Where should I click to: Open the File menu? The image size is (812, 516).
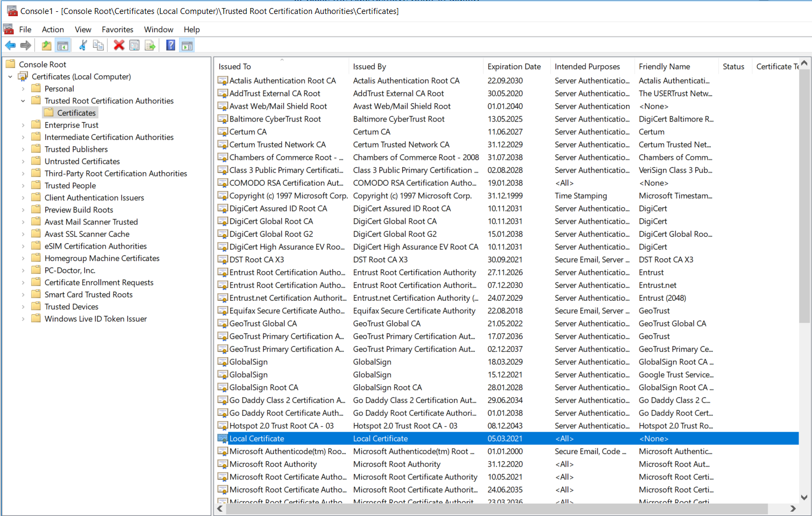coord(25,30)
